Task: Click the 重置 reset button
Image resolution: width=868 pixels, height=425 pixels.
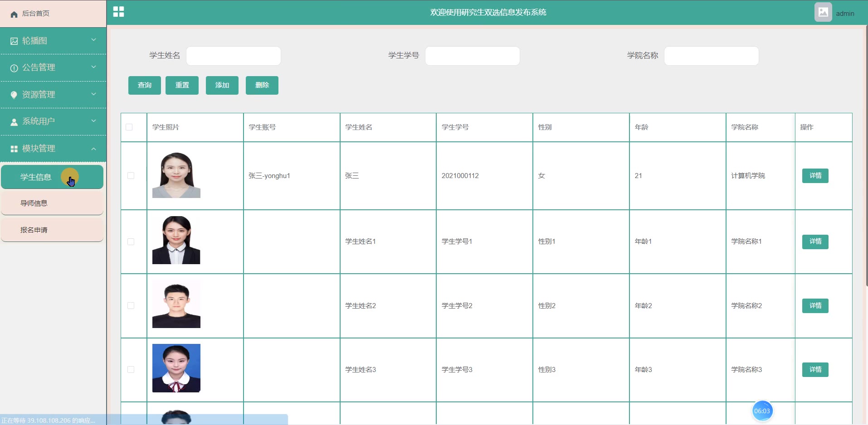Action: (x=182, y=85)
